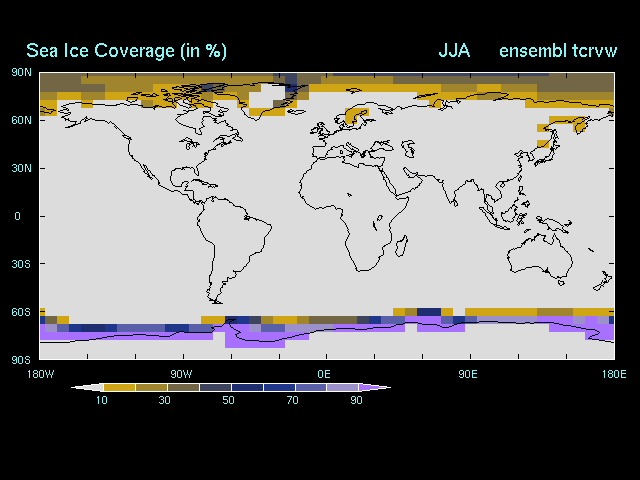
Task: Click the 0E longitude axis label
Action: [324, 374]
